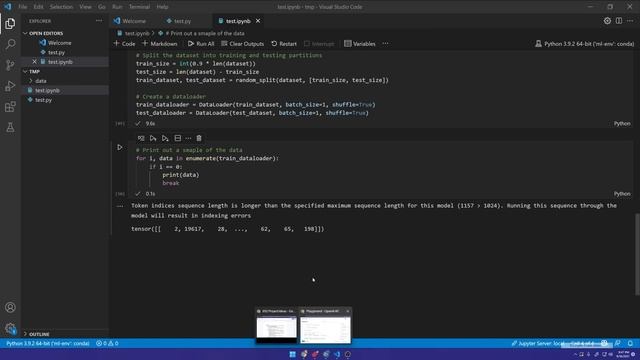Select Playground OpenAI preview thumbnail

click(325, 325)
